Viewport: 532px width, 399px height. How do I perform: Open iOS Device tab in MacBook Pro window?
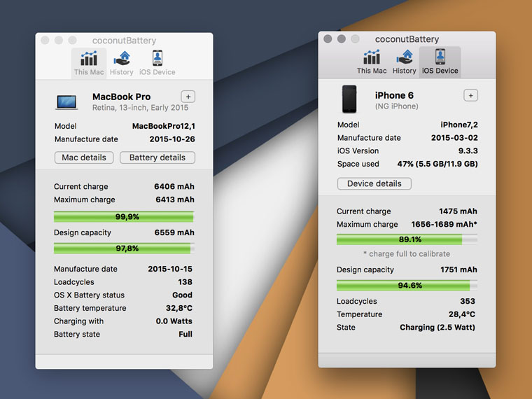[x=157, y=64]
